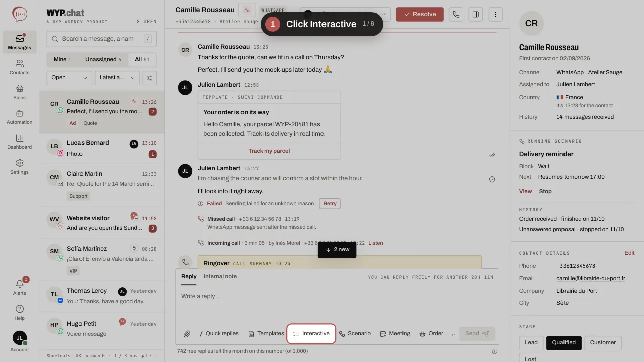Open the Messages section in sidebar
The width and height of the screenshot is (644, 362).
tap(20, 42)
